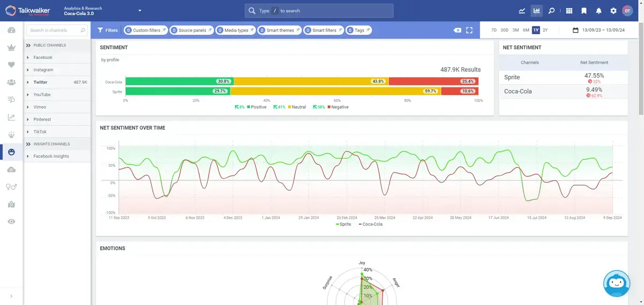Image resolution: width=644 pixels, height=305 pixels.
Task: Open the Tags filter pill
Action: [x=359, y=31]
